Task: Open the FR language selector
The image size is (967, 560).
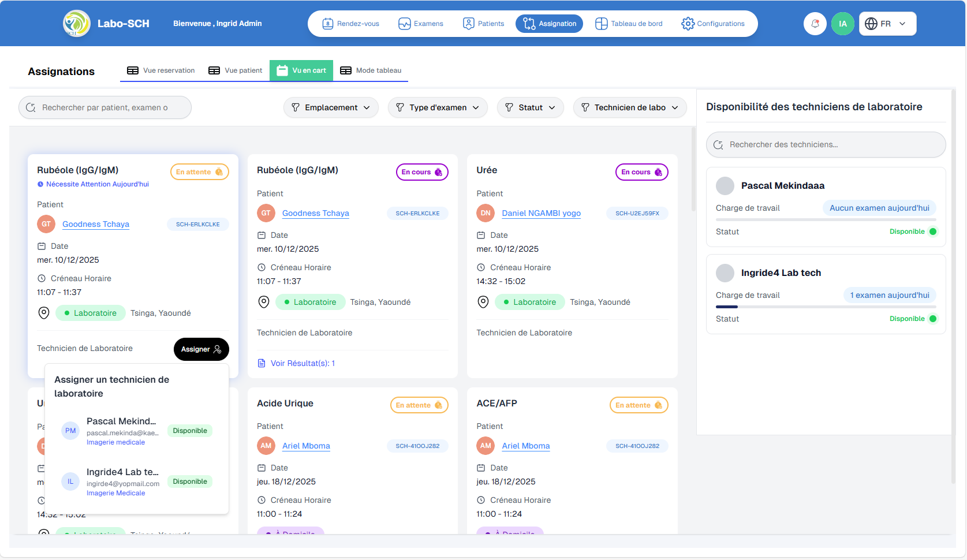Action: click(887, 24)
